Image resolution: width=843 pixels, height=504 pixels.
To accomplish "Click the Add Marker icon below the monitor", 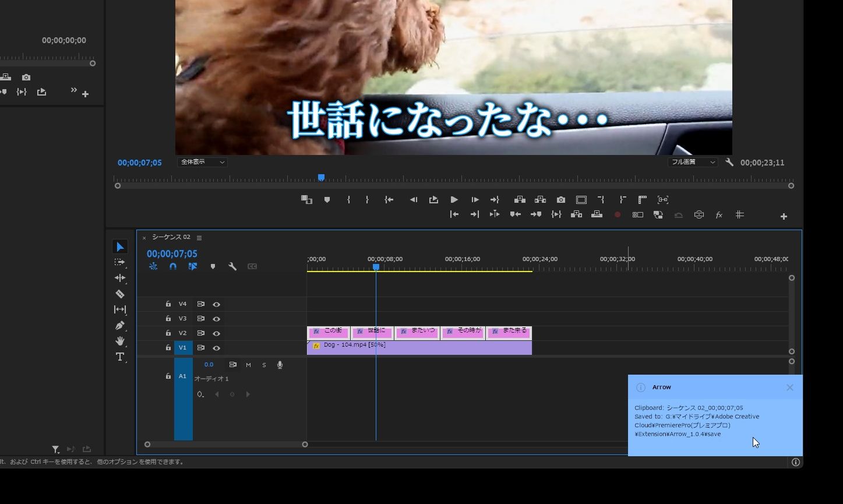I will pos(327,199).
